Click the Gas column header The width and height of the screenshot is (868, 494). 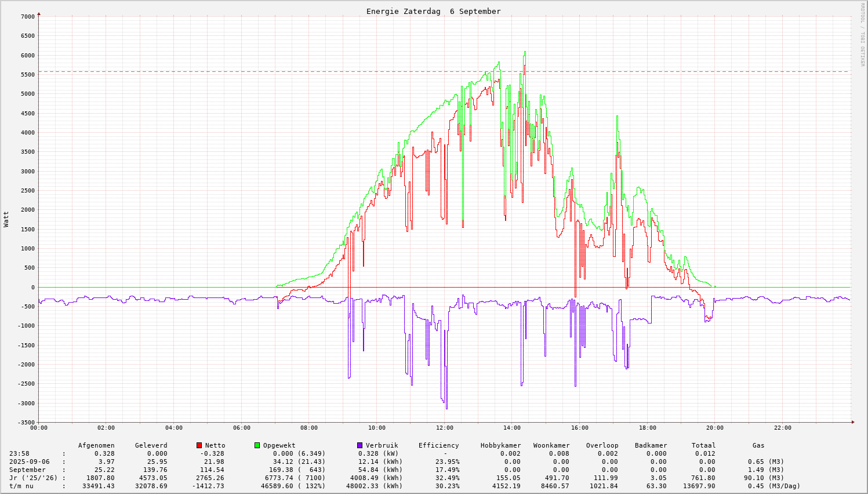(758, 445)
